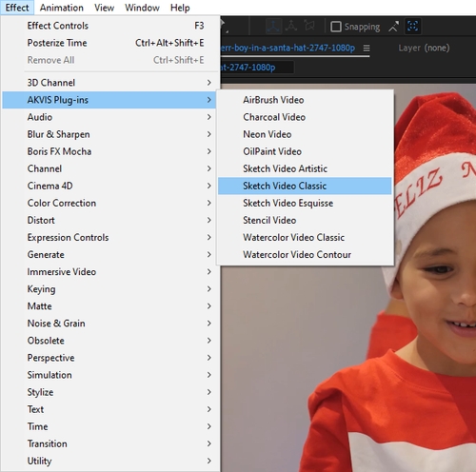The height and width of the screenshot is (472, 476).
Task: Open the Effect menu in menu bar
Action: [17, 8]
